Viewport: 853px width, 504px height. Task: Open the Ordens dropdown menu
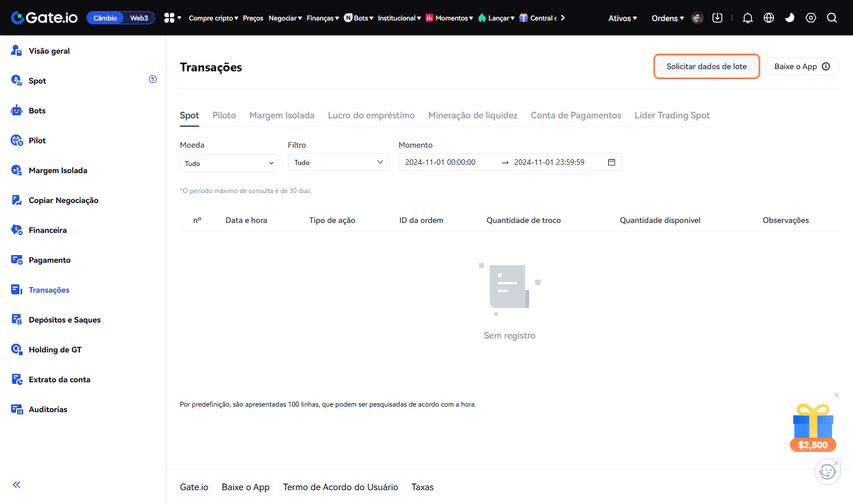pyautogui.click(x=668, y=18)
